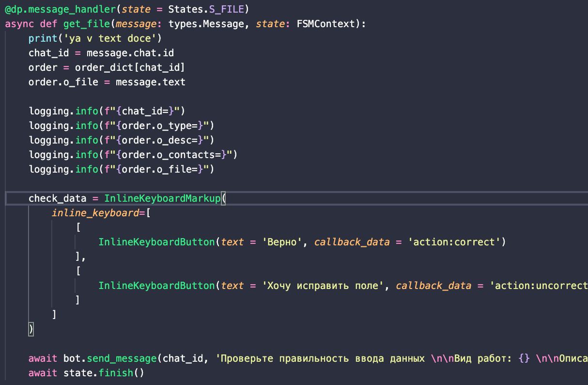Click the closing parenthesis of InlineKeyboardMarkup
This screenshot has height=385, width=588.
pyautogui.click(x=31, y=329)
